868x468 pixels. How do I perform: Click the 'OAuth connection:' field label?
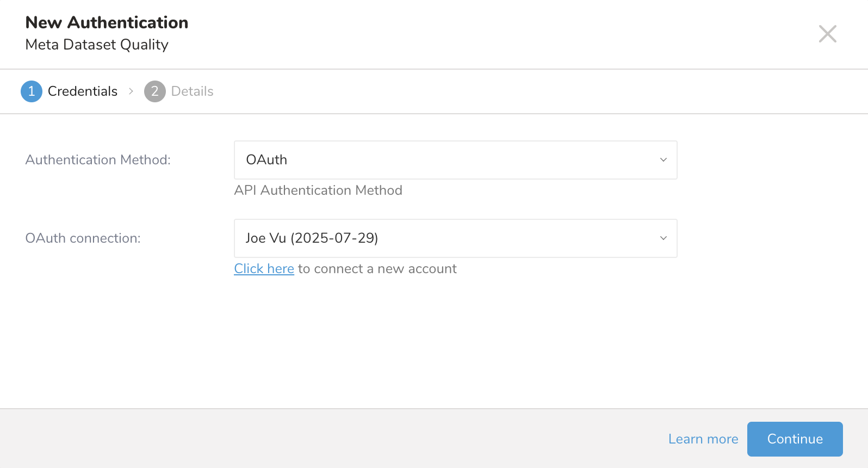tap(83, 238)
